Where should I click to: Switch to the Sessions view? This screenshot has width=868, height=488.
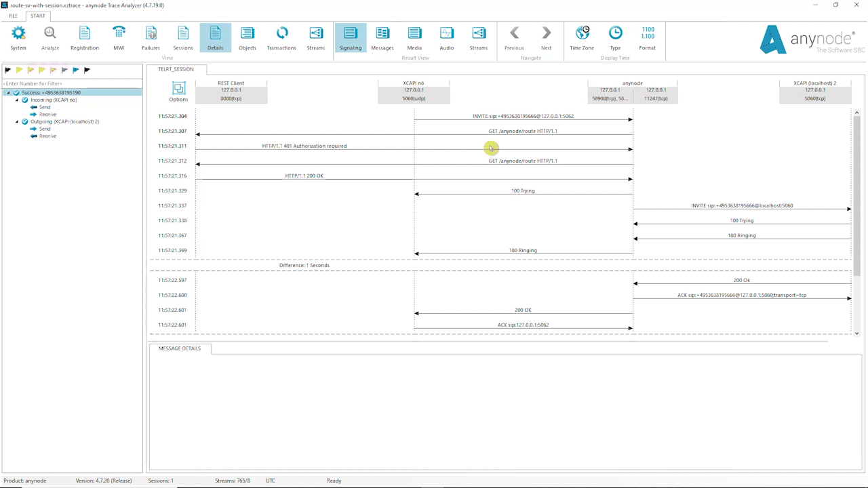tap(183, 38)
